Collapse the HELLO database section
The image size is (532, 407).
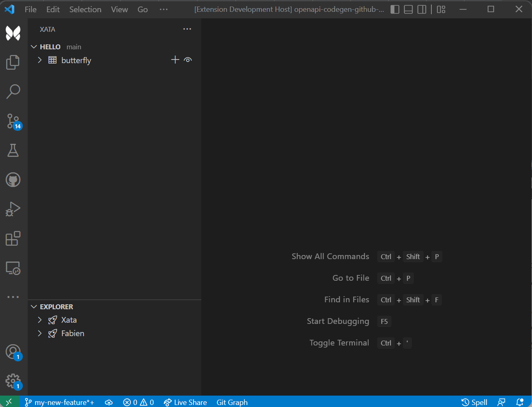[34, 47]
